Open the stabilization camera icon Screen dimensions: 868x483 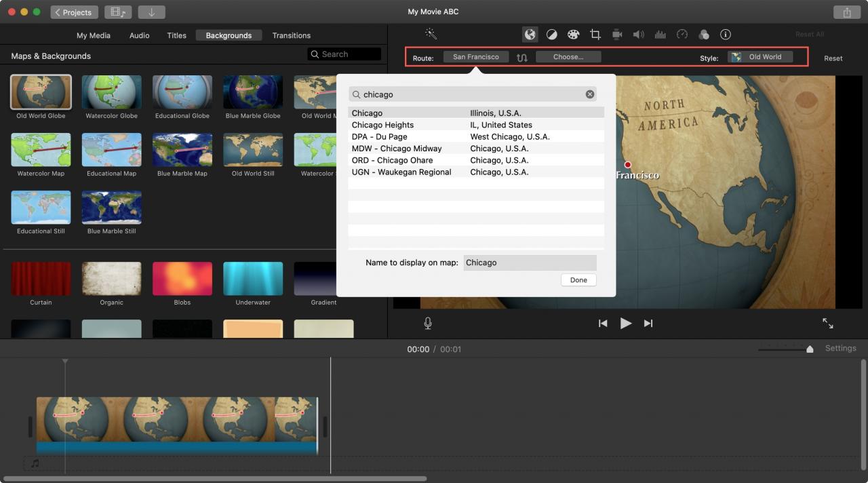click(x=617, y=35)
